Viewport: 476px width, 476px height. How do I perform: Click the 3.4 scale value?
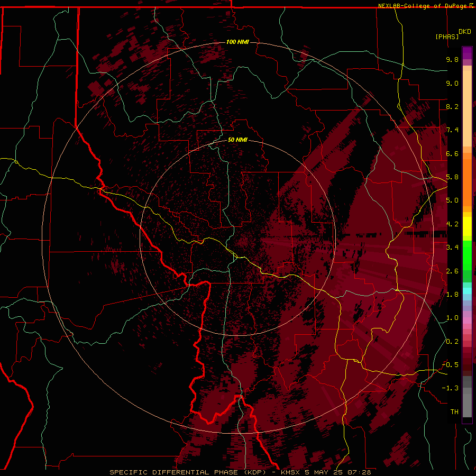pyautogui.click(x=452, y=248)
